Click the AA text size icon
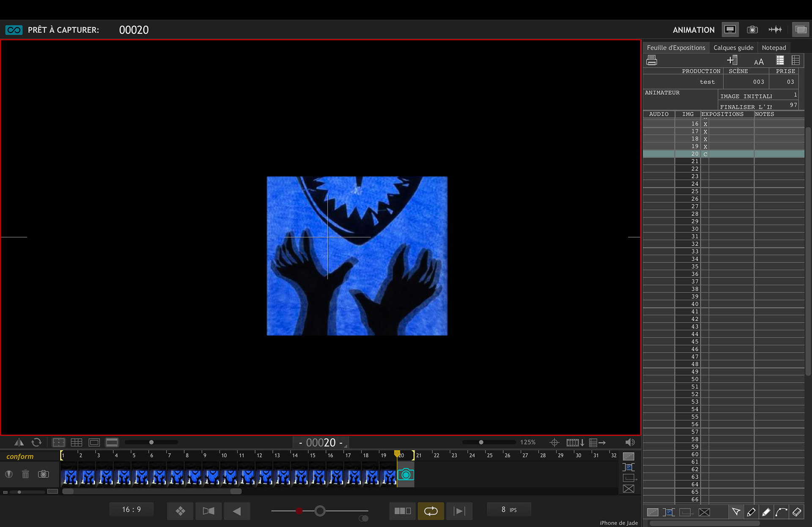Viewport: 812px width, 527px height. coord(759,62)
